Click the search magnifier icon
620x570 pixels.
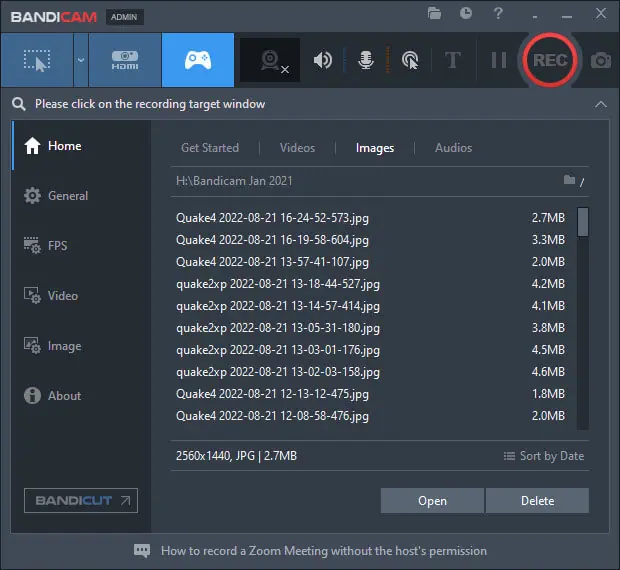(x=19, y=104)
